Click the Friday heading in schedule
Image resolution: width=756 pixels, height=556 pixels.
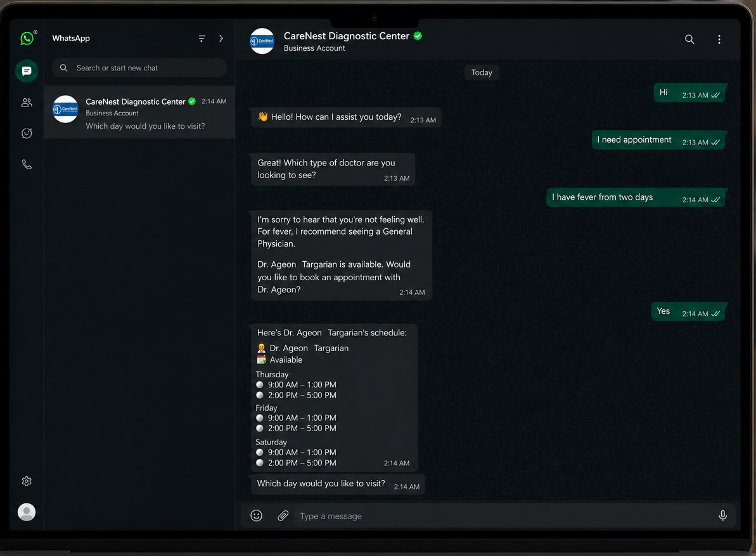[x=266, y=408]
